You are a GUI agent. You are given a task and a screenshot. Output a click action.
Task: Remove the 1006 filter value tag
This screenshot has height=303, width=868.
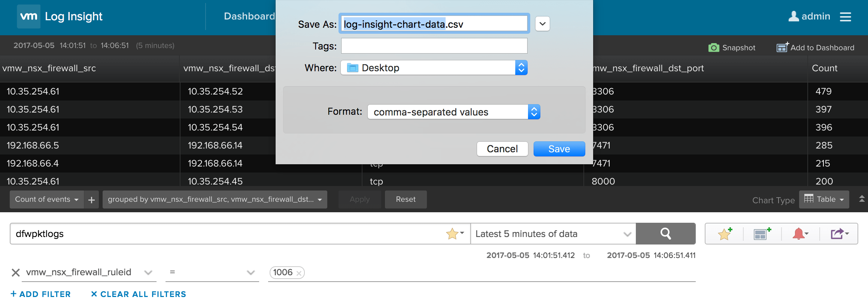[x=299, y=273]
